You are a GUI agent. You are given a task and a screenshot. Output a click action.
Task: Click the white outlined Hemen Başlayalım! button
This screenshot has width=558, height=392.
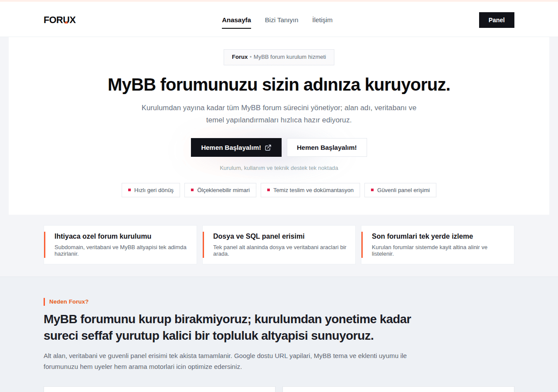coord(327,148)
